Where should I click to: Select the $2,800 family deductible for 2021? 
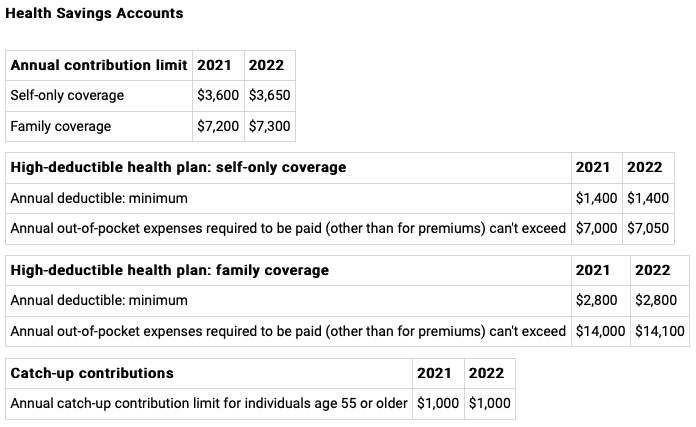pos(597,300)
